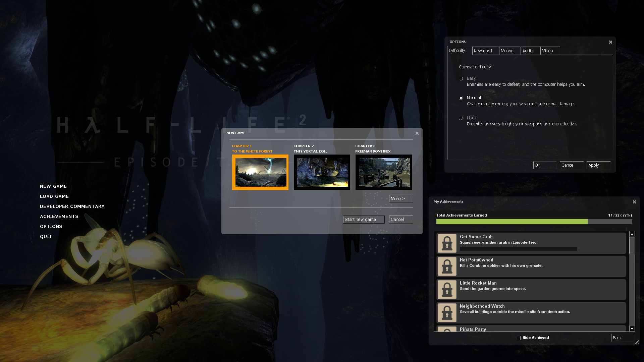Image resolution: width=644 pixels, height=362 pixels.
Task: Close the My Achievements window
Action: (x=634, y=202)
